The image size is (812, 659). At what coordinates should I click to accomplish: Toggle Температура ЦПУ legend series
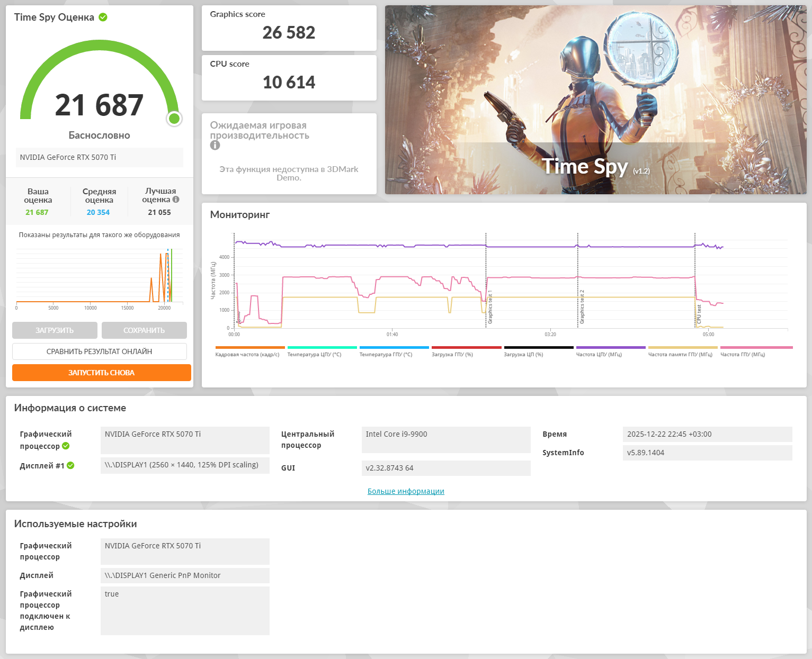coord(322,351)
